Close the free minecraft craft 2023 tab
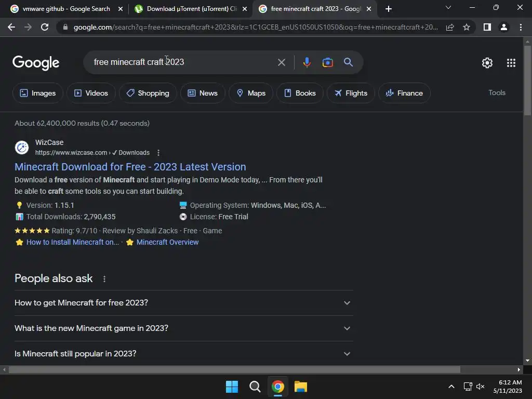 (369, 9)
